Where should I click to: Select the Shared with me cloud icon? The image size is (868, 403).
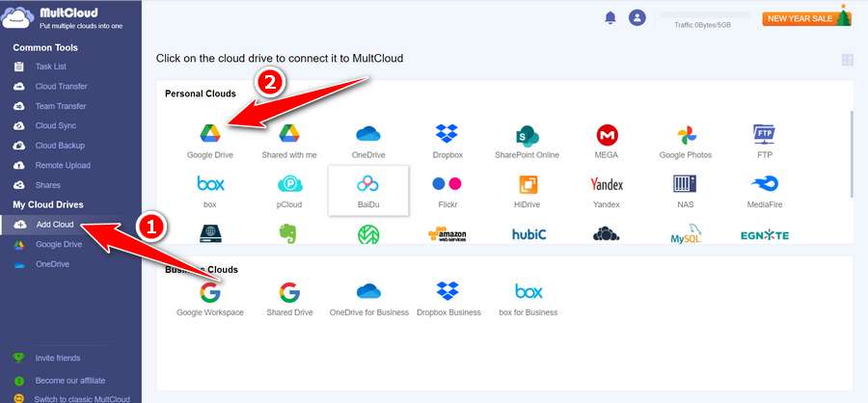289,141
